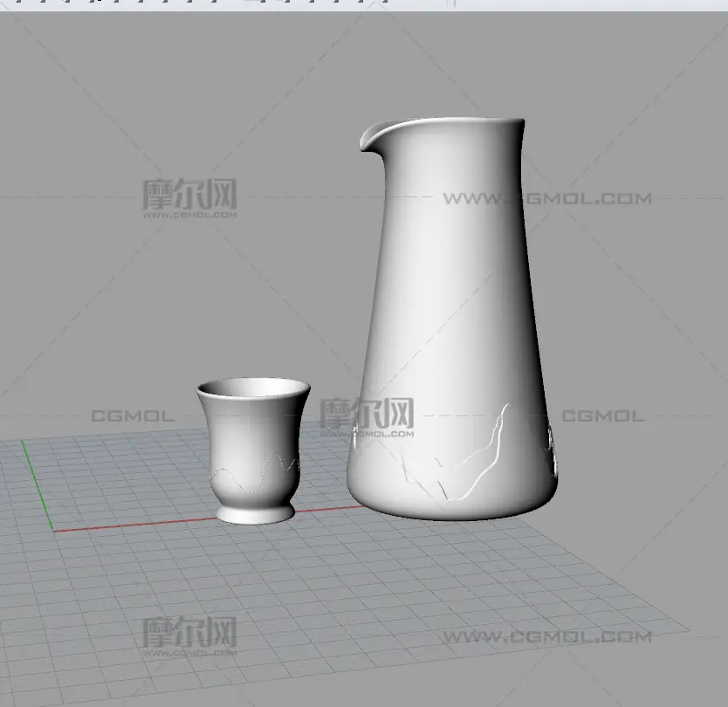This screenshot has width=728, height=707.
Task: Click the origin where red and green axes meet
Action: click(x=52, y=530)
